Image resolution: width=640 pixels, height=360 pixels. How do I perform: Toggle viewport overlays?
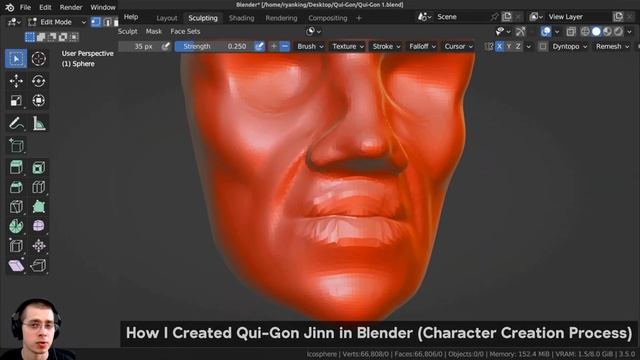click(x=546, y=31)
